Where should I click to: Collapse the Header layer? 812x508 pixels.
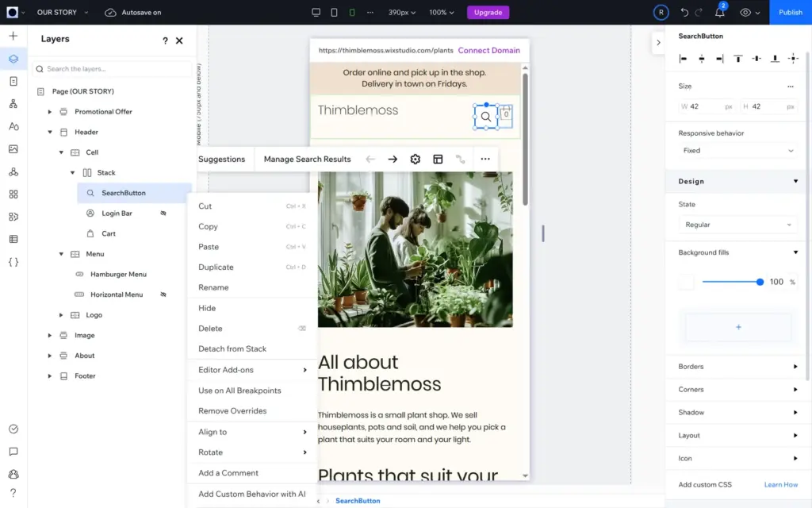[50, 133]
